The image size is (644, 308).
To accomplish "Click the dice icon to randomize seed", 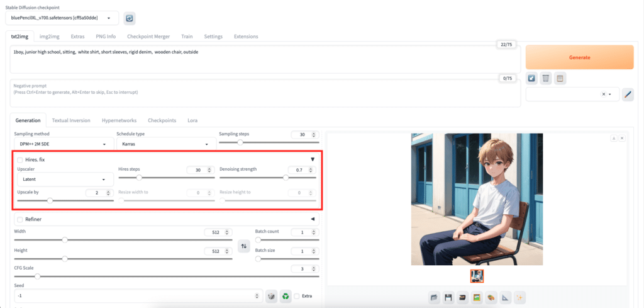I will pos(271,295).
